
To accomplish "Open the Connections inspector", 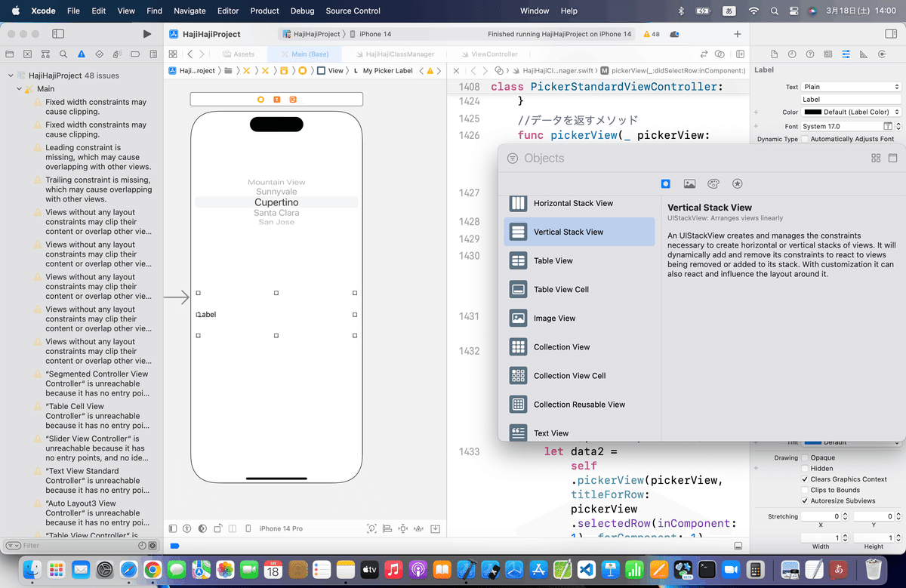I will click(882, 54).
